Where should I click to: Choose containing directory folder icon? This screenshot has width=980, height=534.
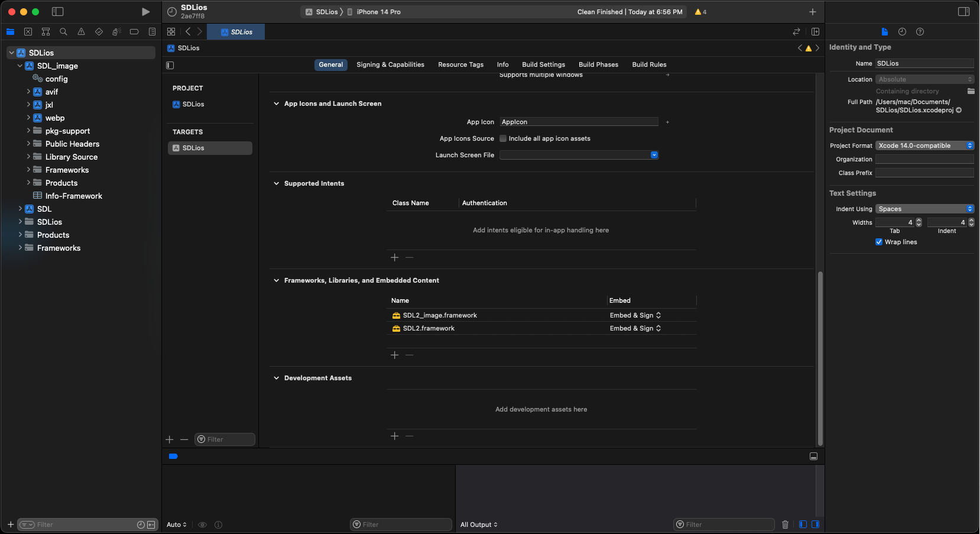(x=971, y=91)
